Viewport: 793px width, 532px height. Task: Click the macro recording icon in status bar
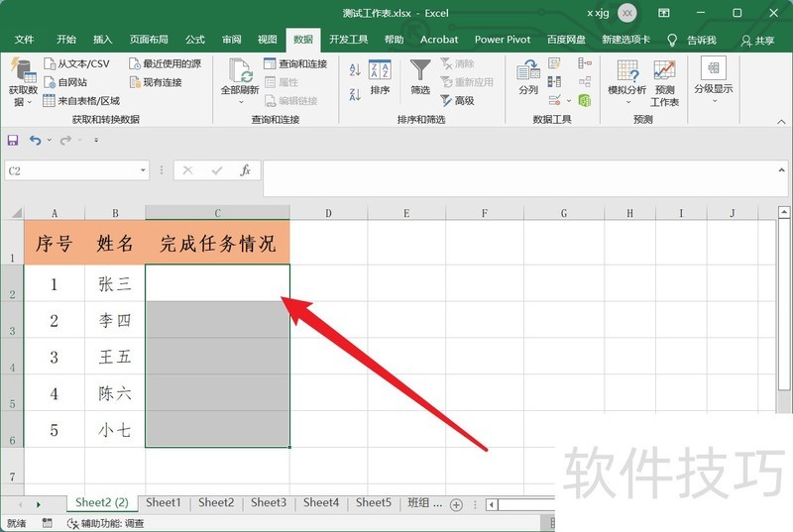47,523
